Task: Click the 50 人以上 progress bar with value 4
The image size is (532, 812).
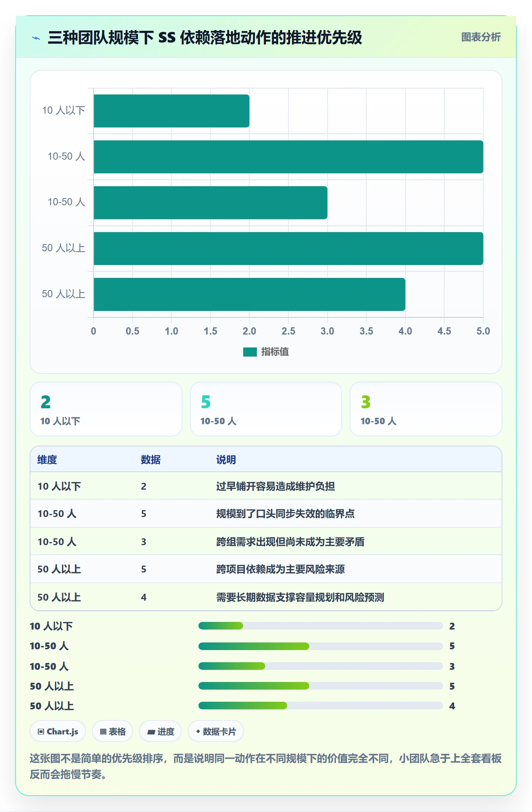Action: click(321, 706)
